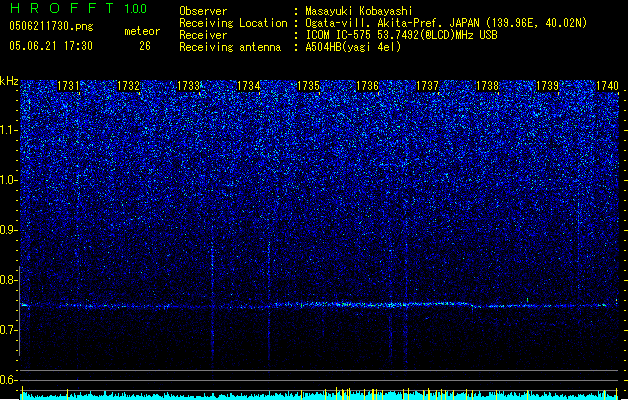Click the 1.1 kHz axis label

9,130
